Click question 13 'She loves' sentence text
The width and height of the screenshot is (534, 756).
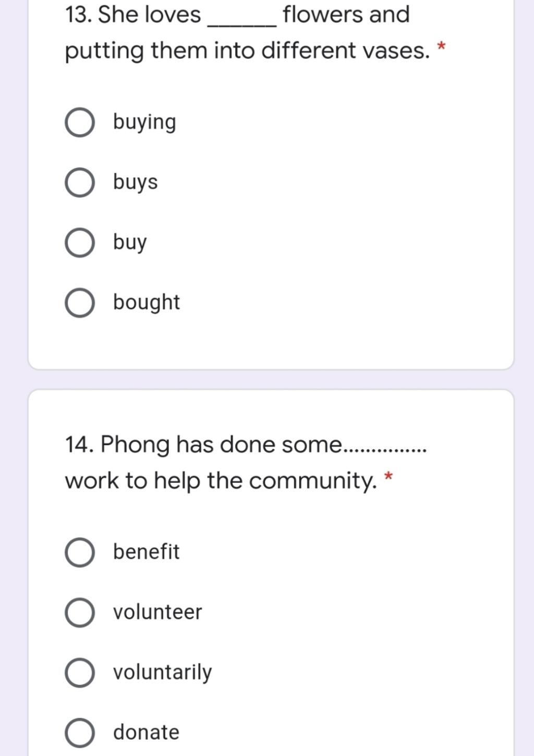tap(247, 32)
